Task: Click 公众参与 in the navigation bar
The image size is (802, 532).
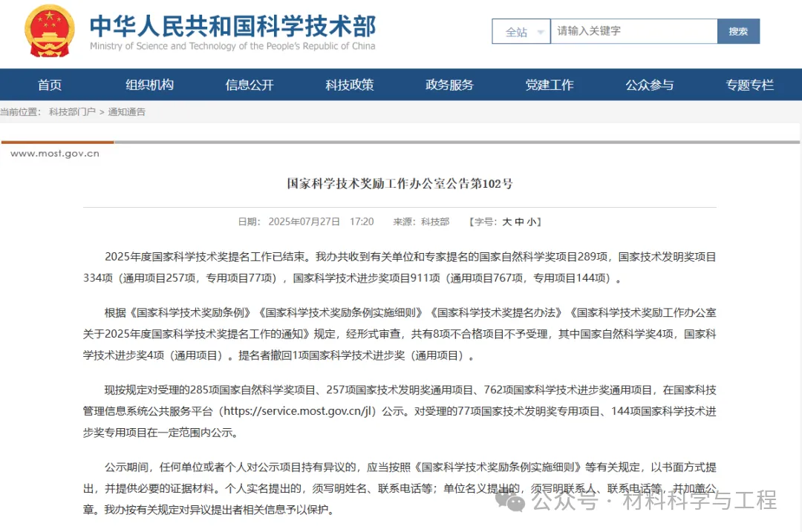Action: 649,85
